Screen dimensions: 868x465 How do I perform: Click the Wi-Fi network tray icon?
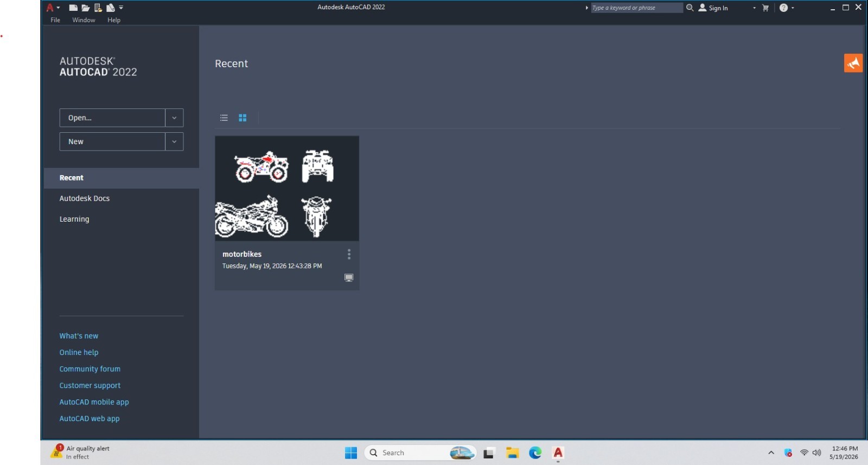click(x=804, y=453)
